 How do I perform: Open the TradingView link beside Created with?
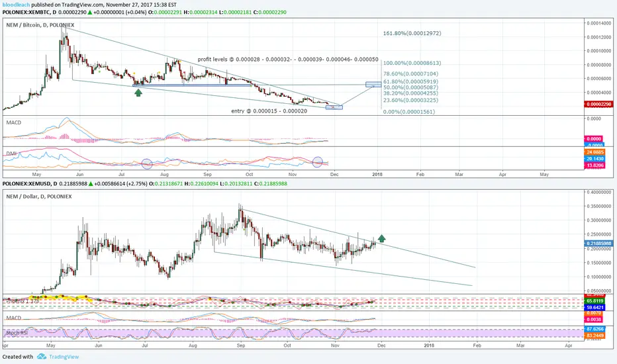pyautogui.click(x=64, y=357)
